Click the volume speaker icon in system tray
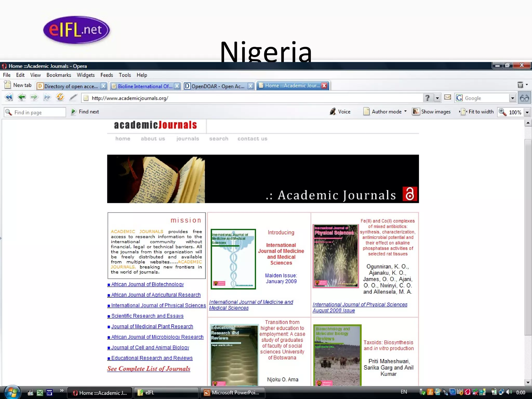The height and width of the screenshot is (399, 532). pos(509,392)
